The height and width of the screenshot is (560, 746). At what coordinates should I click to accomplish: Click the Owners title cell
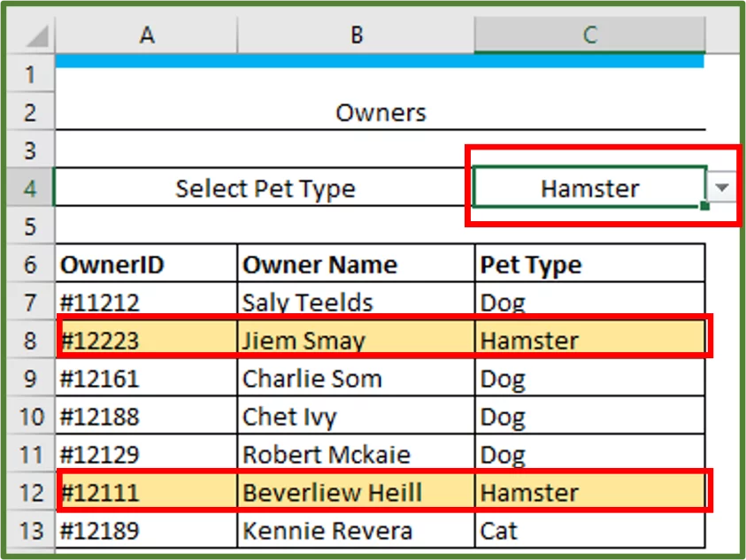[x=381, y=112]
